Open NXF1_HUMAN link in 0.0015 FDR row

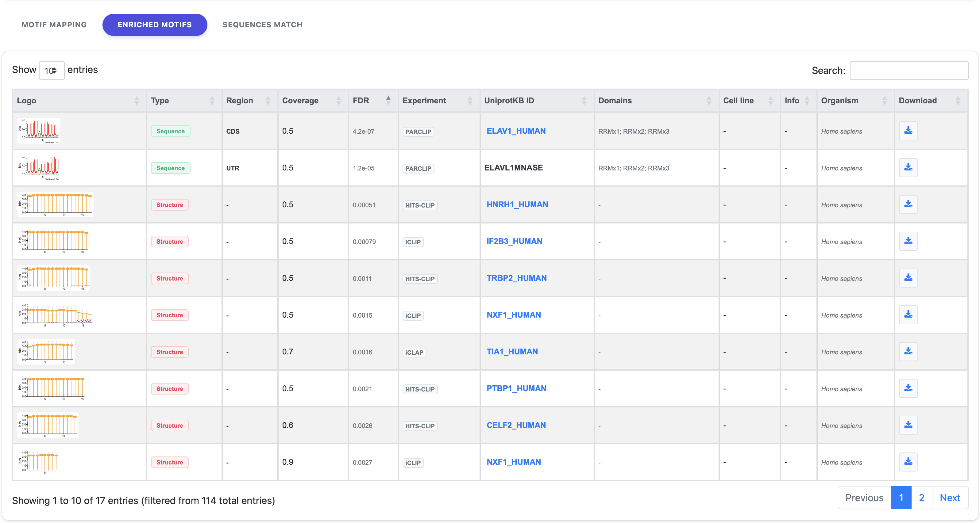[x=514, y=315]
